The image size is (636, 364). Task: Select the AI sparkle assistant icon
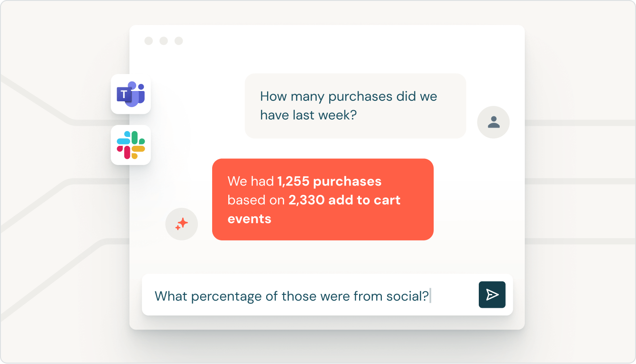tap(181, 224)
